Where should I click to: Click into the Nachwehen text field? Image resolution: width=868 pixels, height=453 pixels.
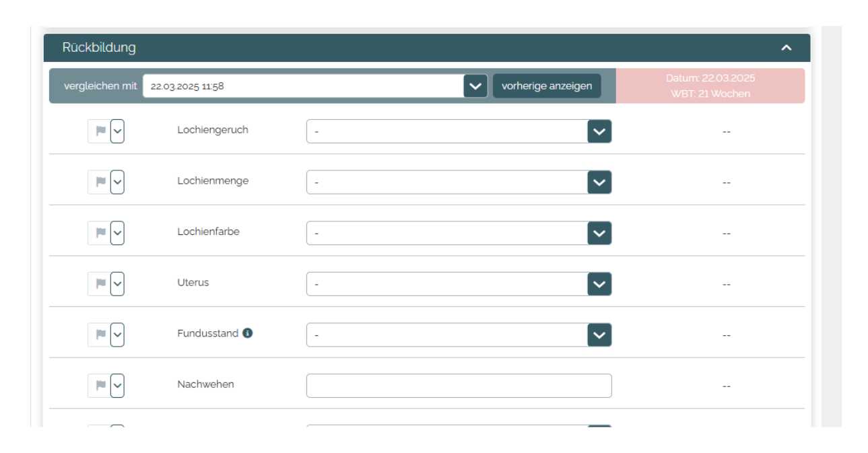click(x=459, y=386)
